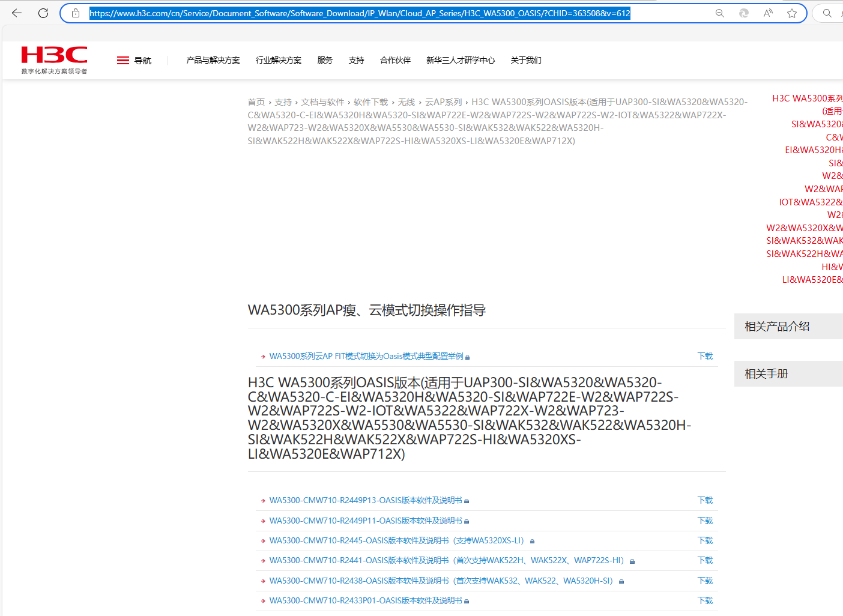
Task: Open the 相关产品介绍 side panel
Action: [x=788, y=326]
